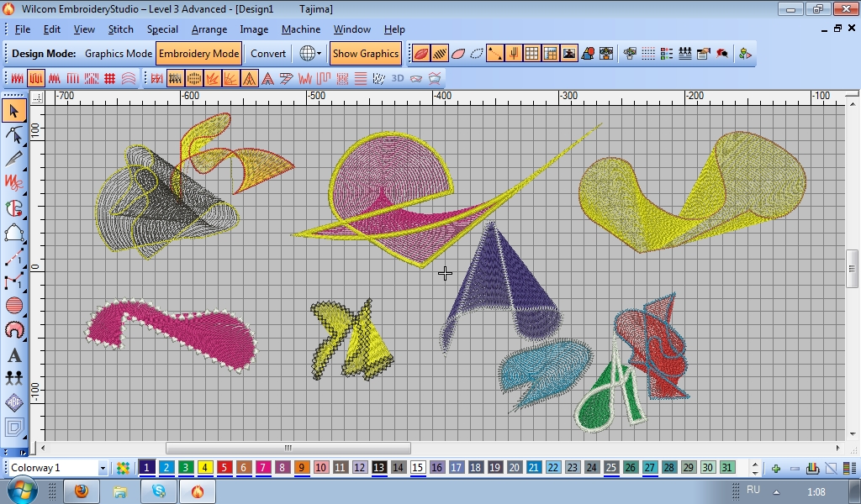
Task: Expand the globe icon dropdown arrow
Action: [x=320, y=54]
